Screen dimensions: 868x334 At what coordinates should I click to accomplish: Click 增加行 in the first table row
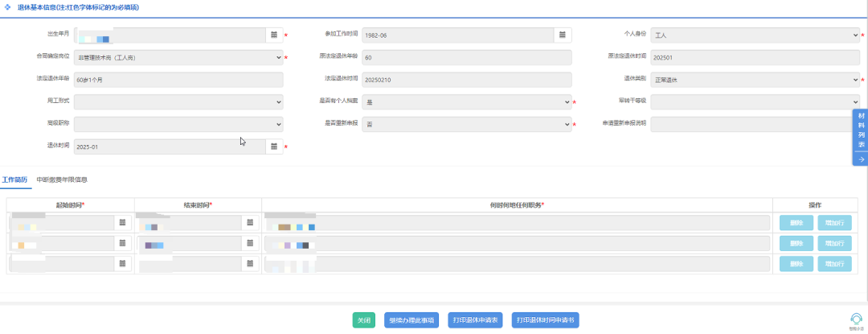(833, 222)
